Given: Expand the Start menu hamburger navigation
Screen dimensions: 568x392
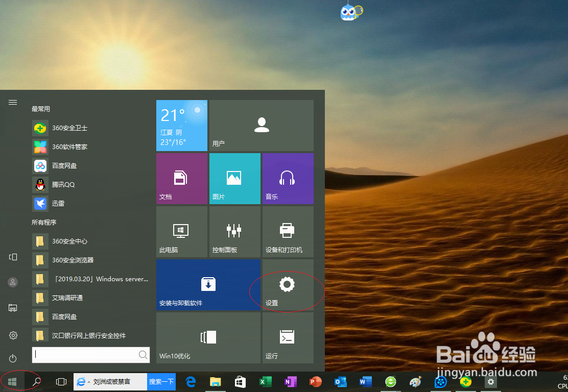Looking at the screenshot, I should click(13, 102).
